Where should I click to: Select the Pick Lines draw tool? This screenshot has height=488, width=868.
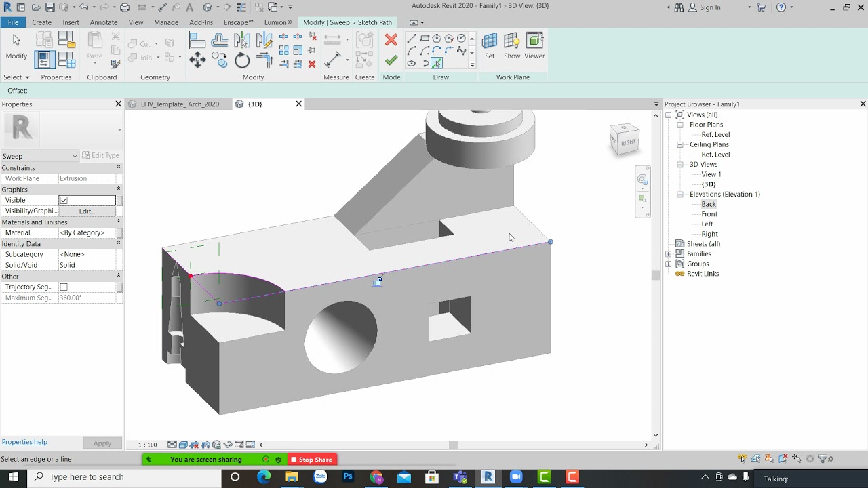pyautogui.click(x=437, y=64)
